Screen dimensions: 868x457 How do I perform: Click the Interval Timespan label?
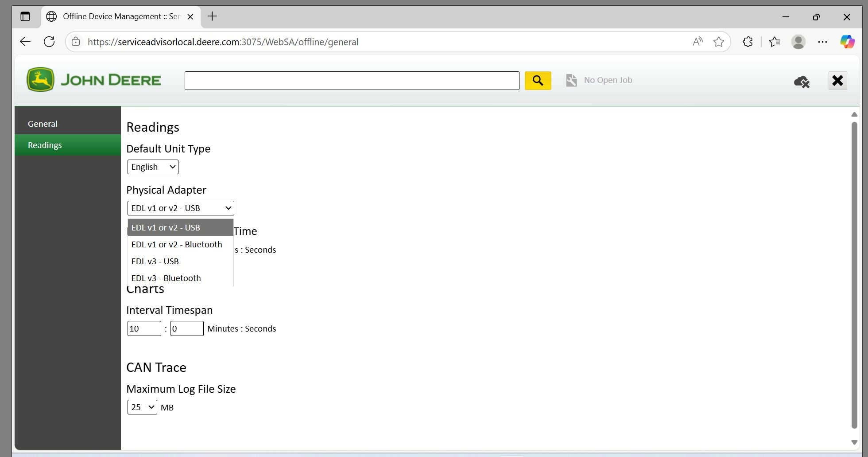(x=170, y=310)
